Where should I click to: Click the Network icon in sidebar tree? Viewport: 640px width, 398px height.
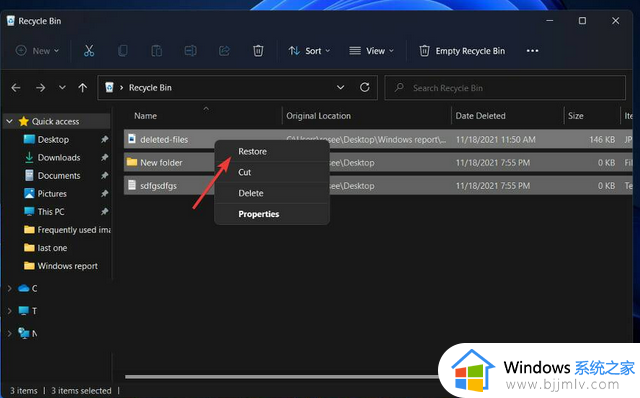[x=24, y=333]
